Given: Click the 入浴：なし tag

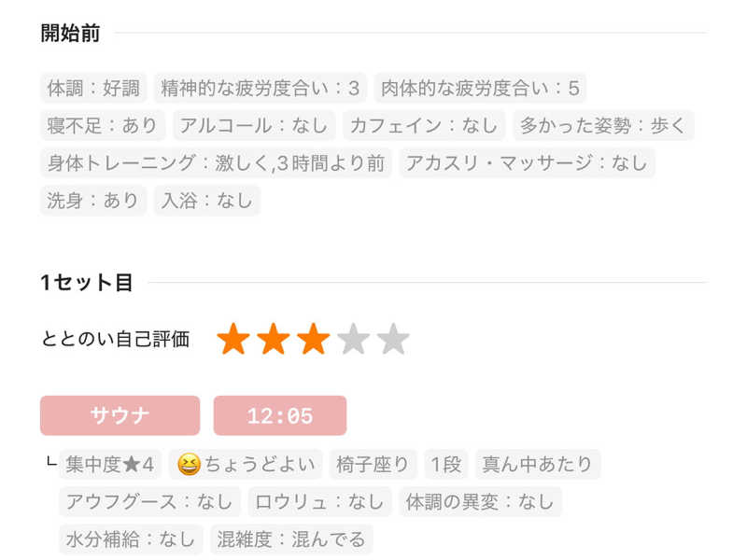Looking at the screenshot, I should 207,200.
